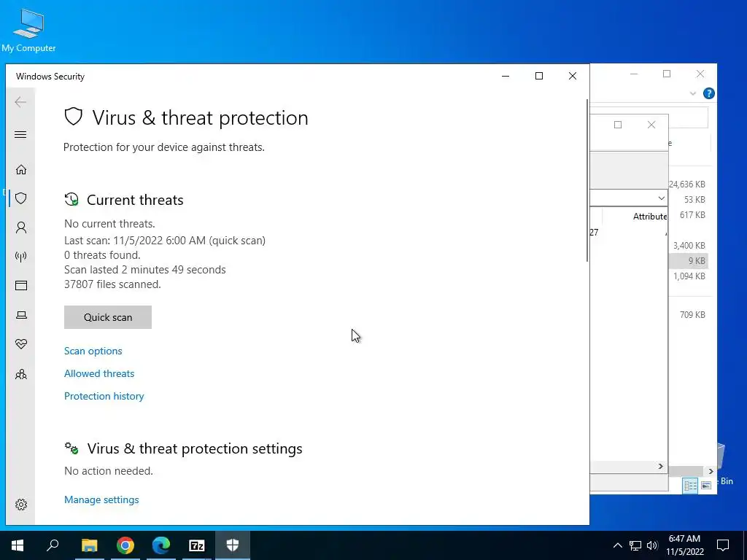Screen dimensions: 747x560
Task: Click the blue help icon in background window
Action: (708, 93)
